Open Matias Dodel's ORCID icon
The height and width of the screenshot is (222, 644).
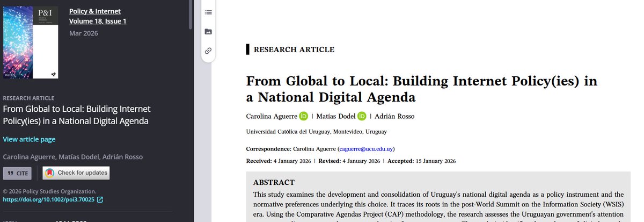(x=362, y=116)
